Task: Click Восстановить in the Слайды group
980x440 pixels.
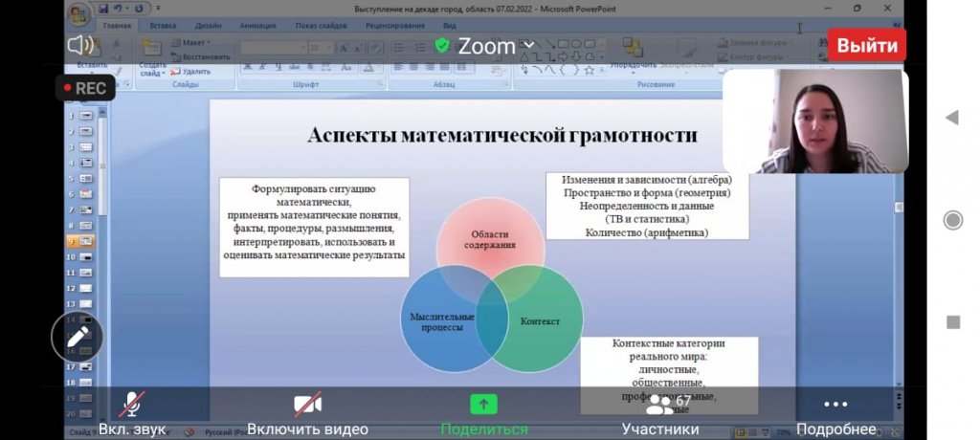Action: [201, 56]
